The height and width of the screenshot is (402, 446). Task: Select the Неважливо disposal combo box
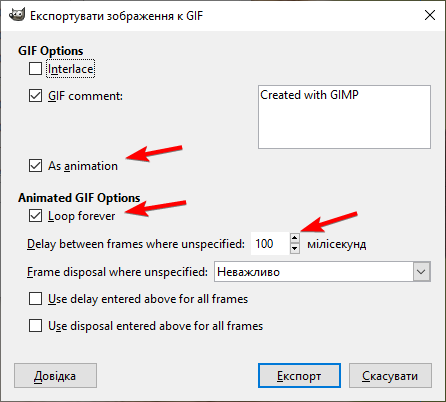click(x=322, y=272)
